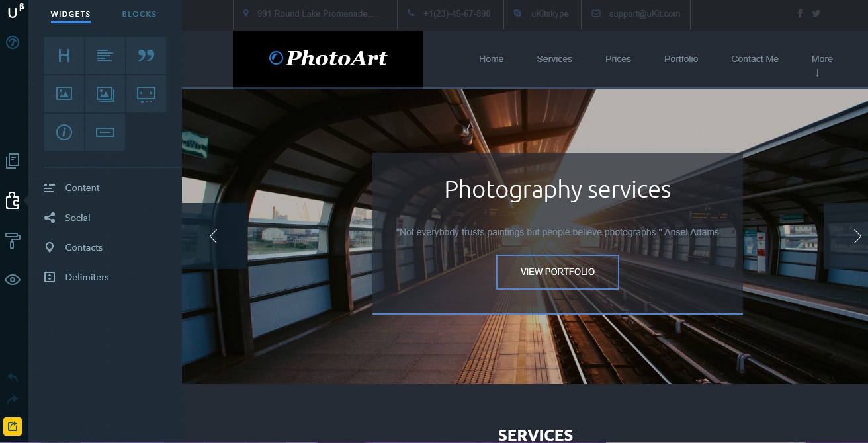Toggle preview mode with eye icon
868x443 pixels.
(x=13, y=280)
